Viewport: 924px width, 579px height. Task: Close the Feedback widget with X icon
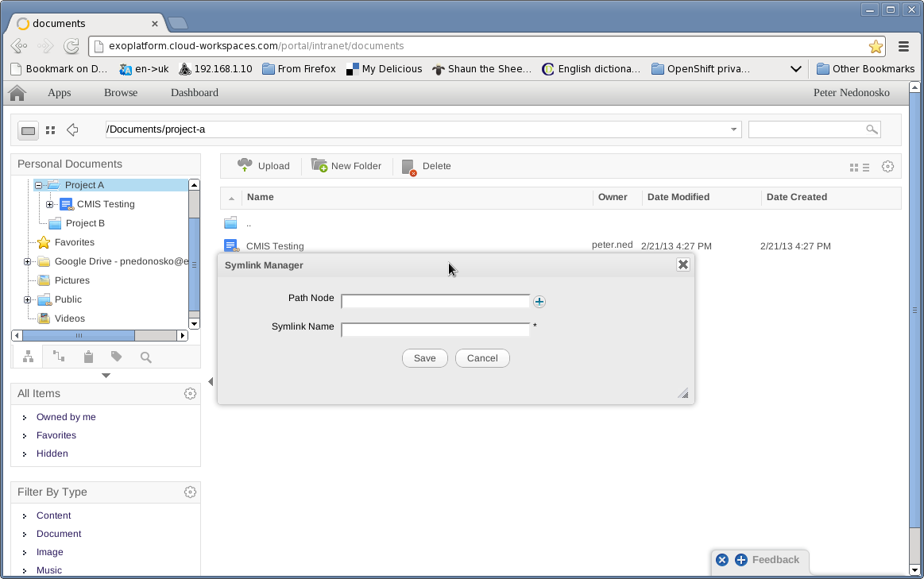(x=722, y=560)
